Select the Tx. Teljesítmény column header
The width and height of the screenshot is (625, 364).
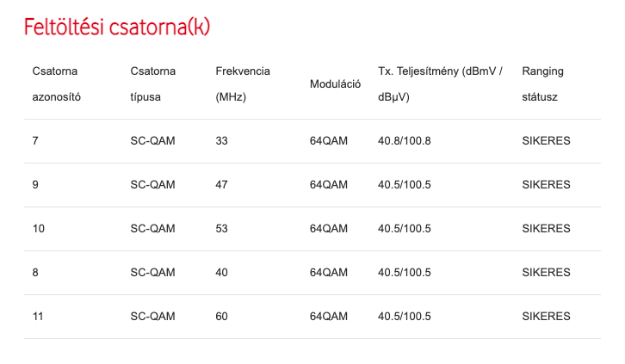pos(440,84)
